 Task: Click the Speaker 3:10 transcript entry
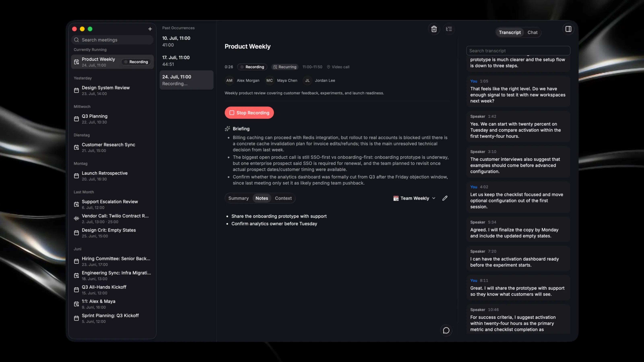point(518,162)
